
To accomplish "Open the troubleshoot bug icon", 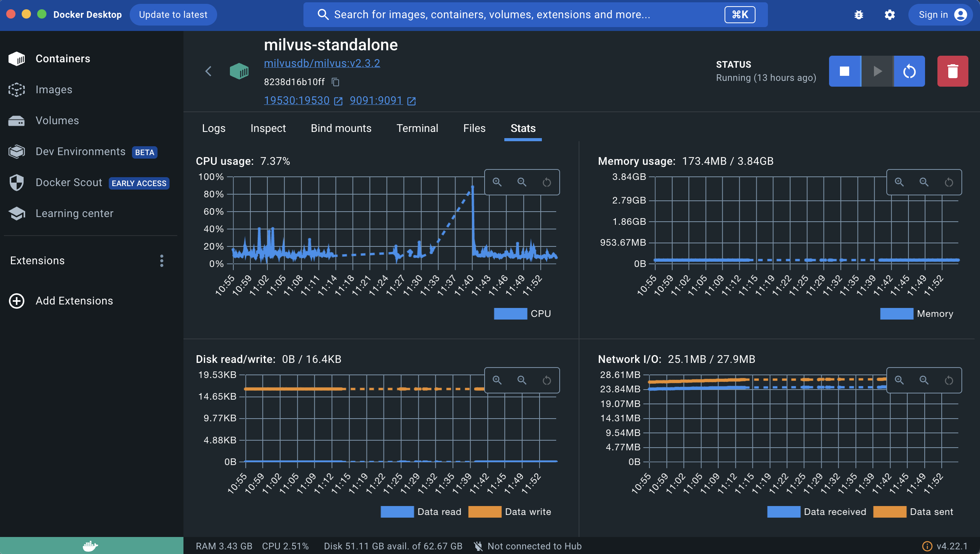I will 859,15.
